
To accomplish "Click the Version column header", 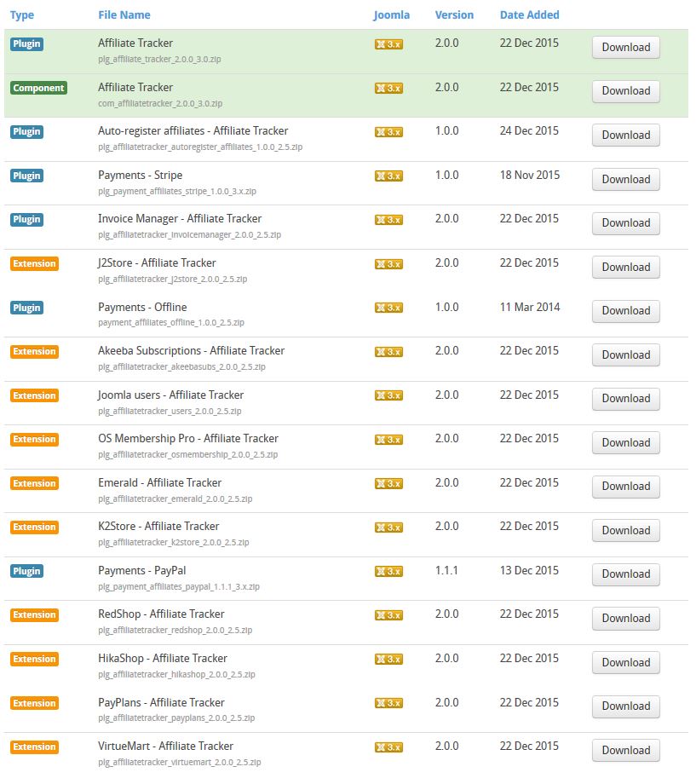I will point(454,15).
